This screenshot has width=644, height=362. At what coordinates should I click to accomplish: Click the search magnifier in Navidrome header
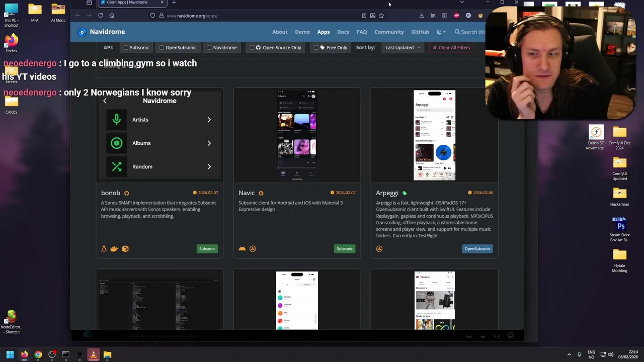click(x=457, y=32)
